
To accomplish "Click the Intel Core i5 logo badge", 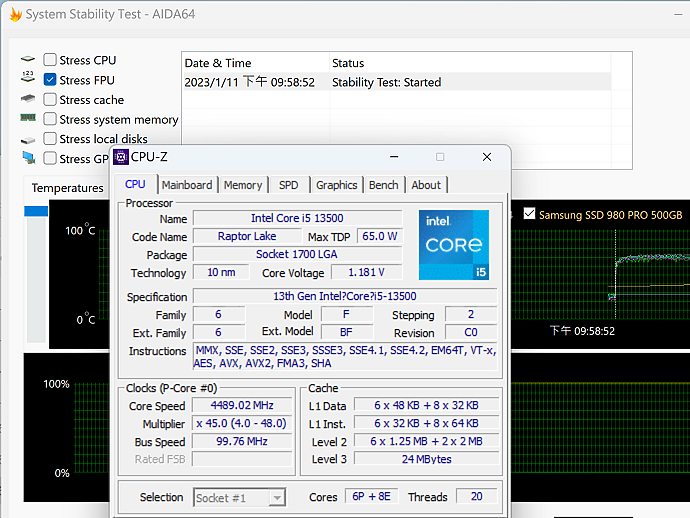I will pos(454,245).
